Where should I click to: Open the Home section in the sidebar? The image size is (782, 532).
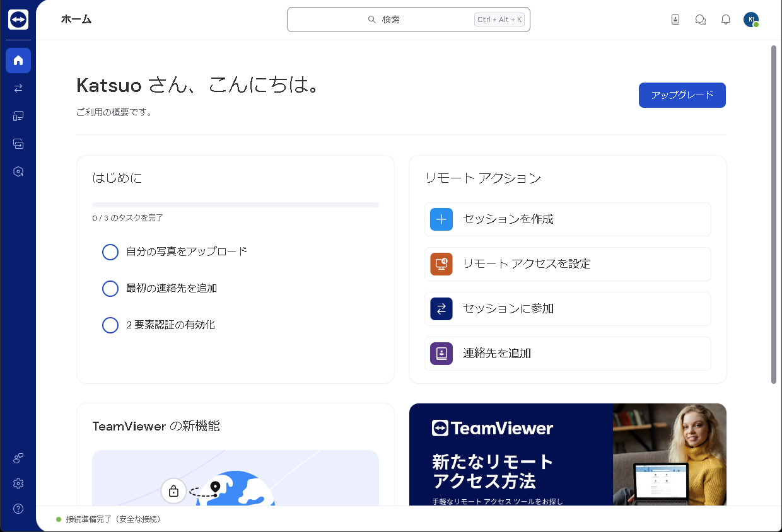[x=18, y=60]
